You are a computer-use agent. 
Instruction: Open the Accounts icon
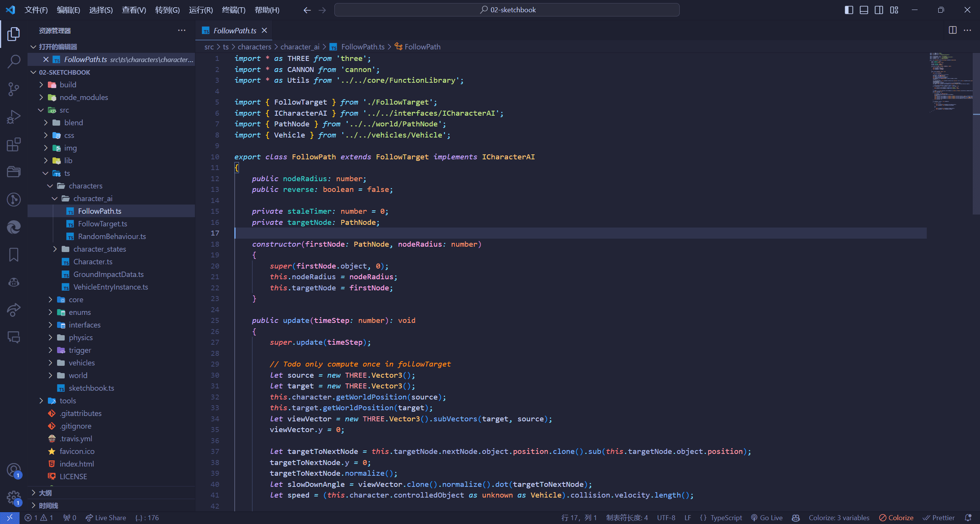[14, 470]
